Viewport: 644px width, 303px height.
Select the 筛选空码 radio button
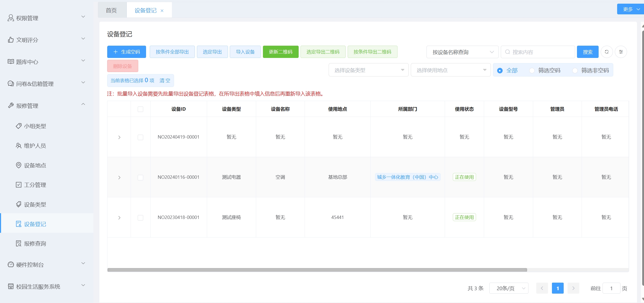pyautogui.click(x=532, y=70)
